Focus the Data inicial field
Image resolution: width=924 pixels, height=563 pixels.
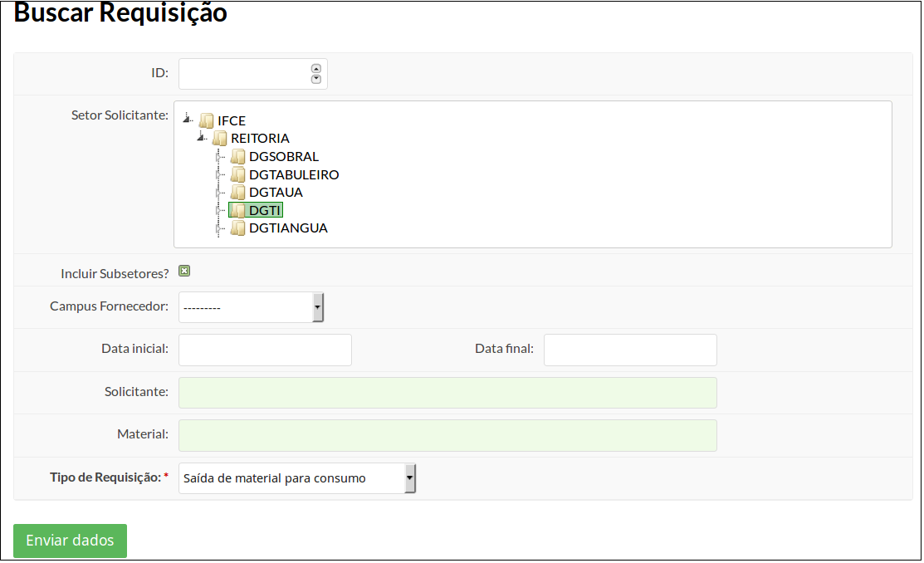click(x=265, y=350)
